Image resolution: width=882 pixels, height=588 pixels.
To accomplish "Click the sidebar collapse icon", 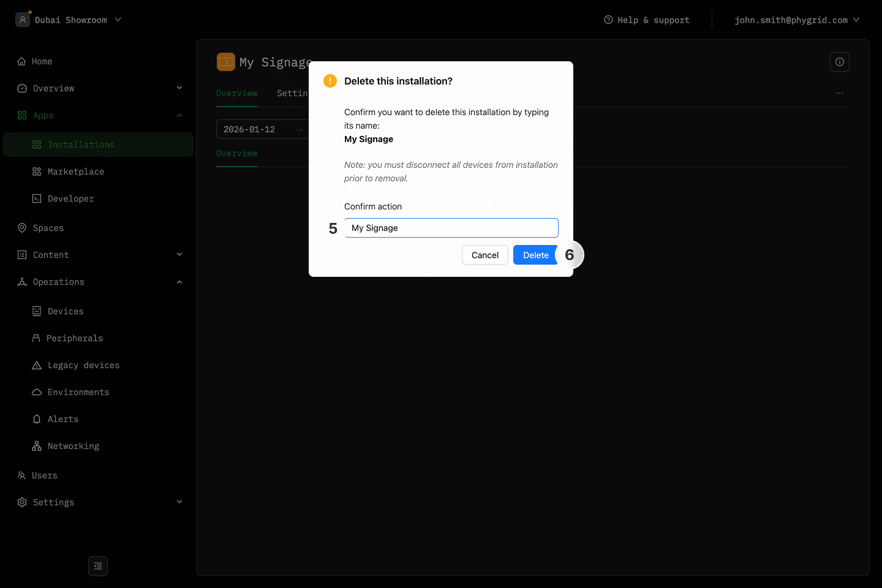I will [98, 566].
